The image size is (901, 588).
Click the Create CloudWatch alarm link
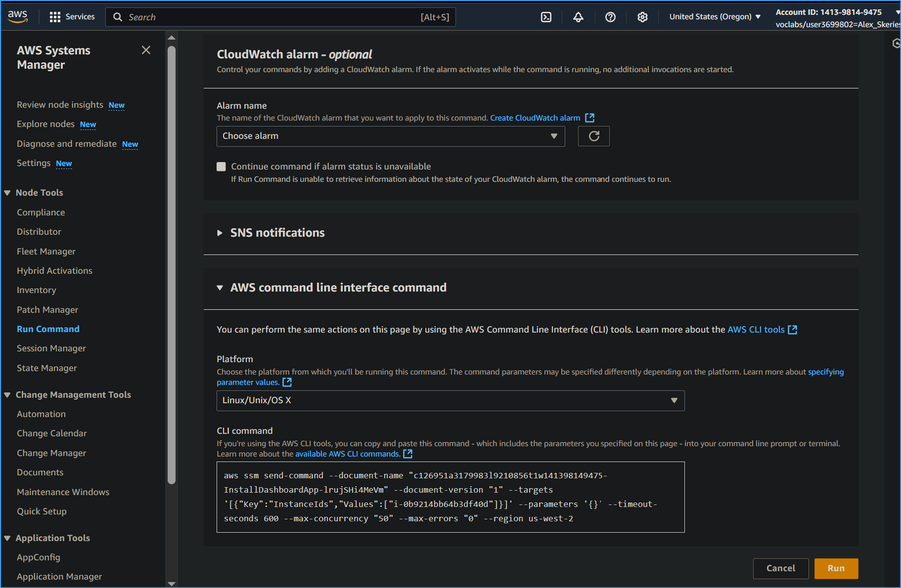535,118
